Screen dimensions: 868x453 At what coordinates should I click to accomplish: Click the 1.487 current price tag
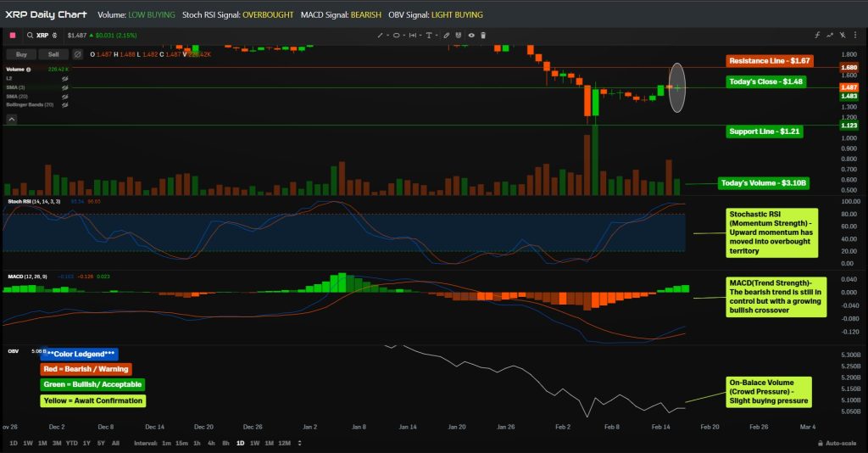pos(849,87)
